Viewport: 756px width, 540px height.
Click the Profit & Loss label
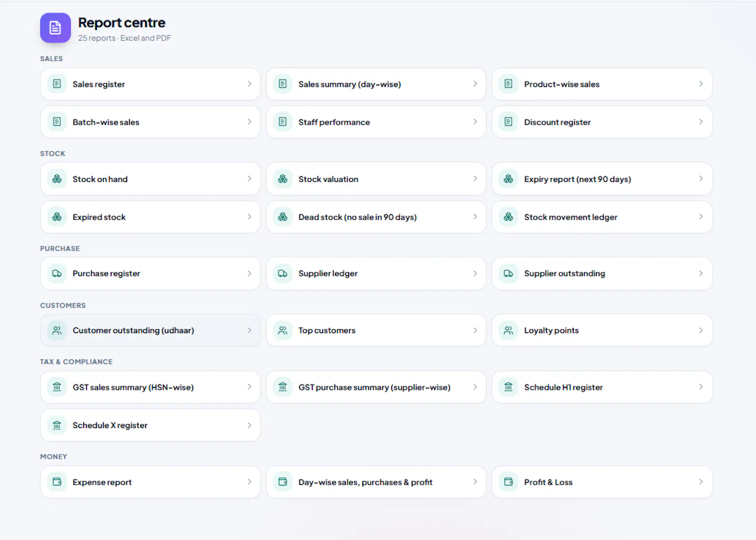click(x=548, y=482)
